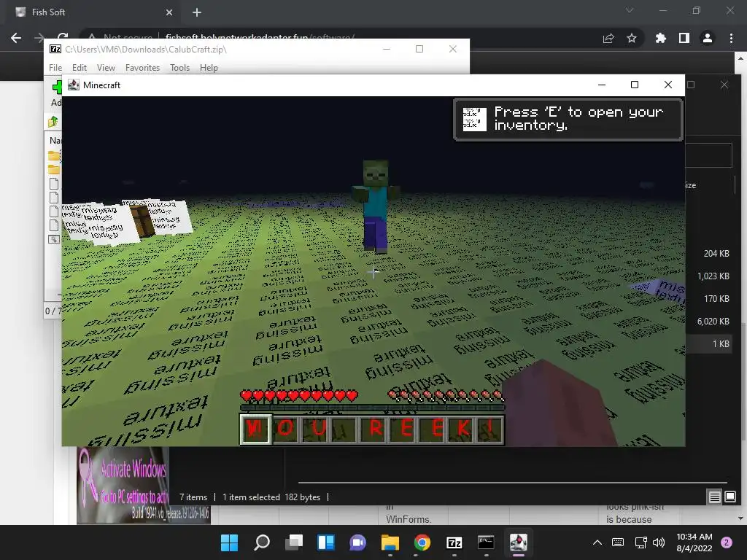This screenshot has width=747, height=560.
Task: Go back using the browser back arrow
Action: pos(16,38)
